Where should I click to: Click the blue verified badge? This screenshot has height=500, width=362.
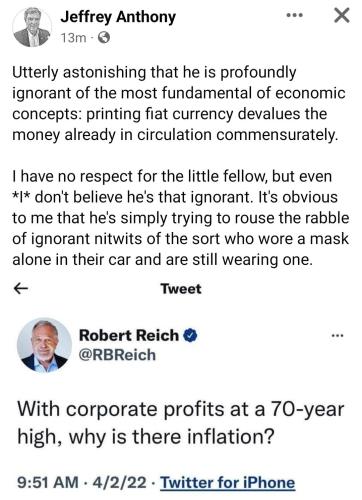coord(191,335)
